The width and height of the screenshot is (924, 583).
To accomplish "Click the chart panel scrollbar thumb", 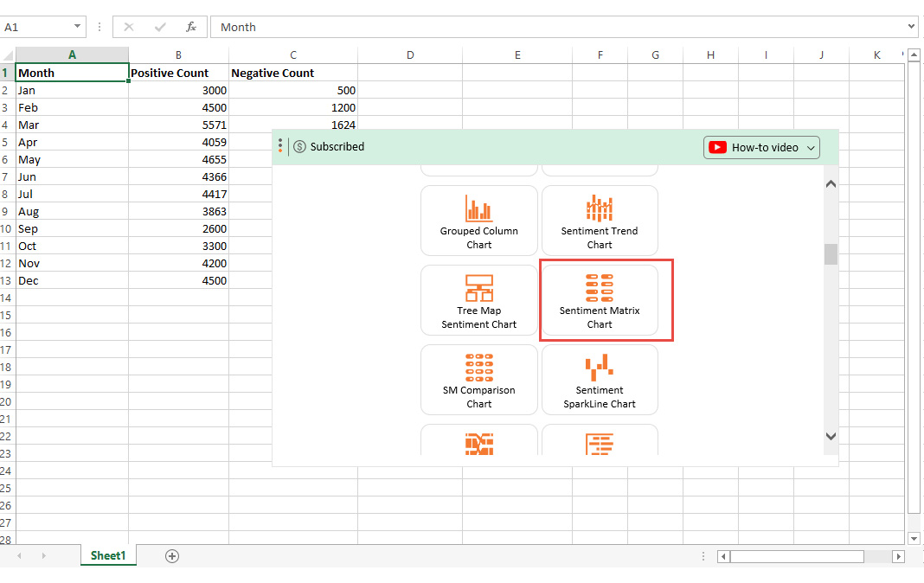I will 831,254.
